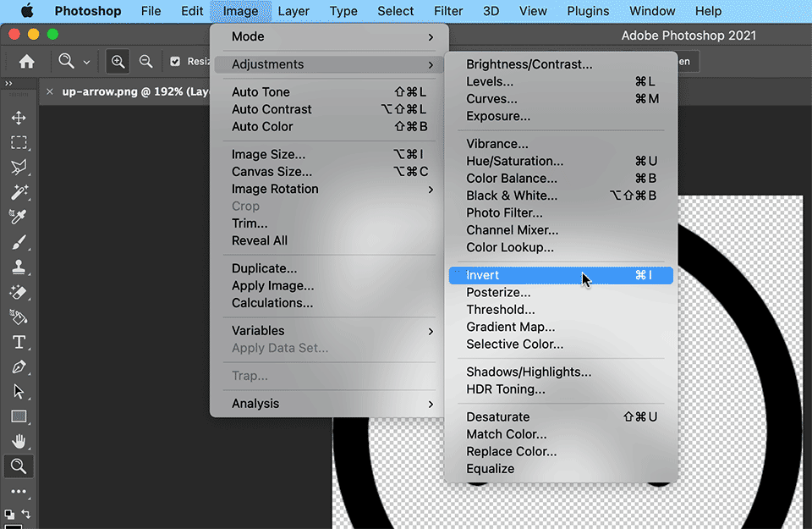Expand the Image Rotation submenu
Screen dimensions: 812x529
pyautogui.click(x=329, y=189)
